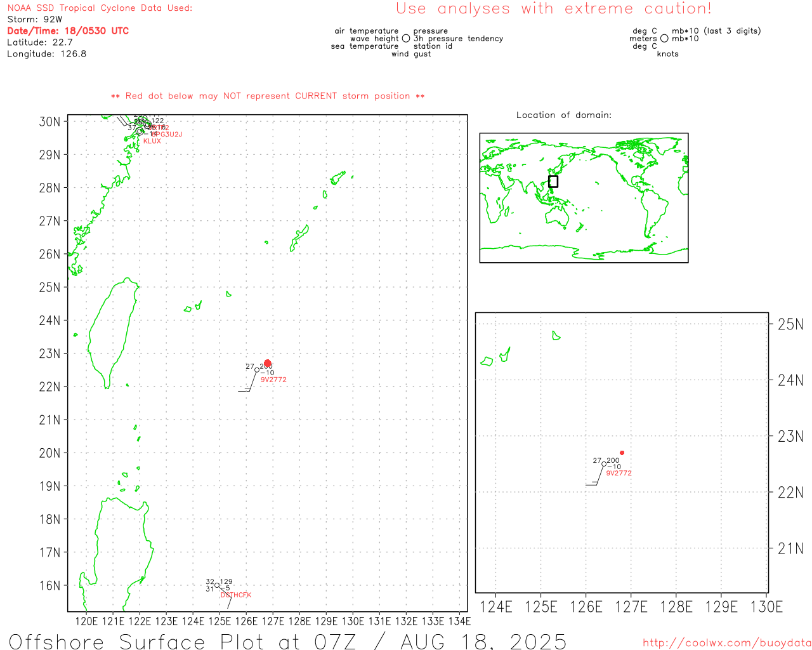Click the 'wave height' legend label

point(374,39)
